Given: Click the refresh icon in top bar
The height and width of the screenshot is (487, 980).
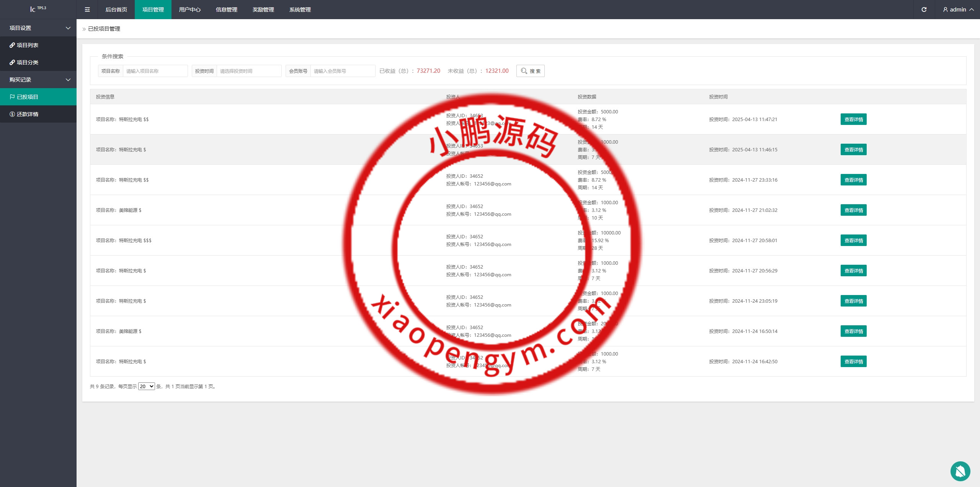Looking at the screenshot, I should point(924,10).
